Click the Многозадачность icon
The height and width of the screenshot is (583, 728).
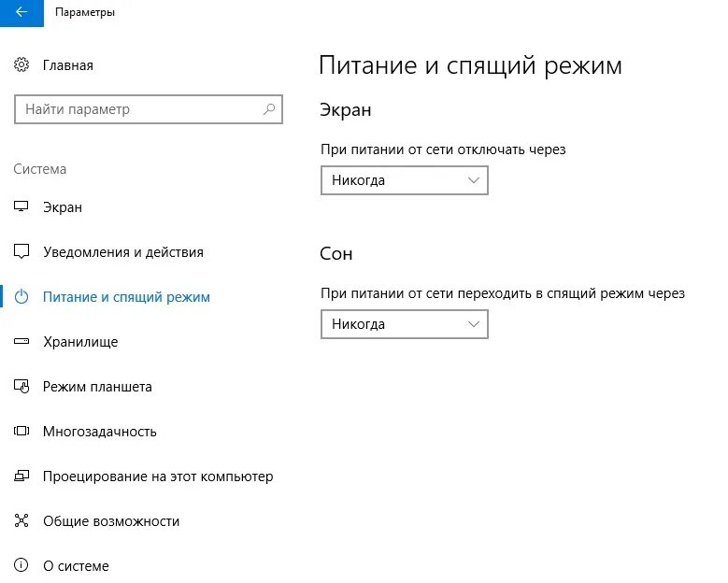click(21, 432)
